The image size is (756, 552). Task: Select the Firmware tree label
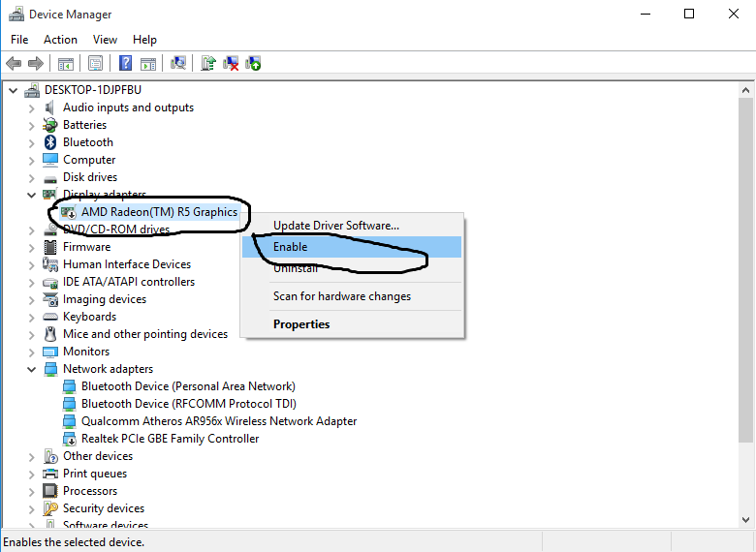click(x=87, y=247)
